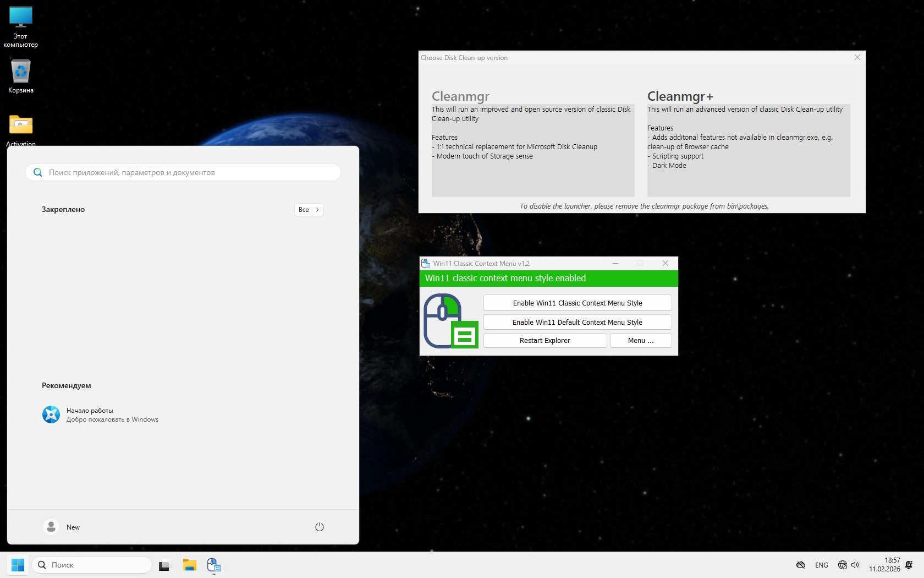Click Enable Win11 Classic Context Menu Style
Image resolution: width=924 pixels, height=578 pixels.
pos(577,303)
